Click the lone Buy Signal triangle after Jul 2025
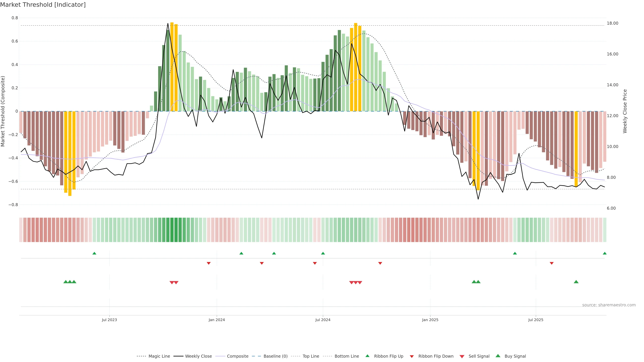The width and height of the screenshot is (644, 362). [576, 282]
